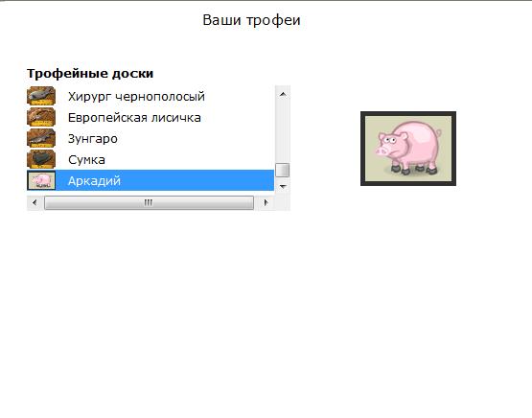Click the scroll down arrow of the trophy list
This screenshot has width=532, height=418.
click(283, 186)
